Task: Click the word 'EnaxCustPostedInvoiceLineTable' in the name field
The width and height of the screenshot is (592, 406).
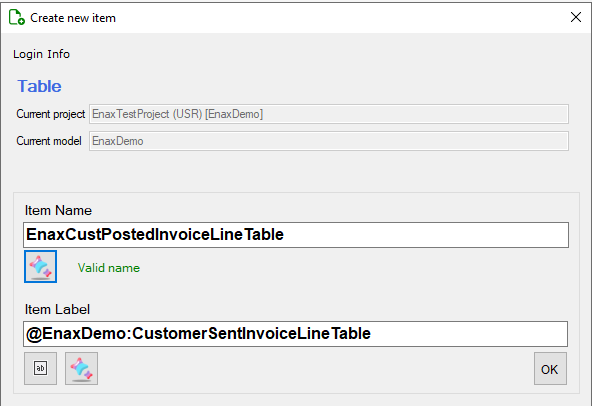Action: pos(155,235)
